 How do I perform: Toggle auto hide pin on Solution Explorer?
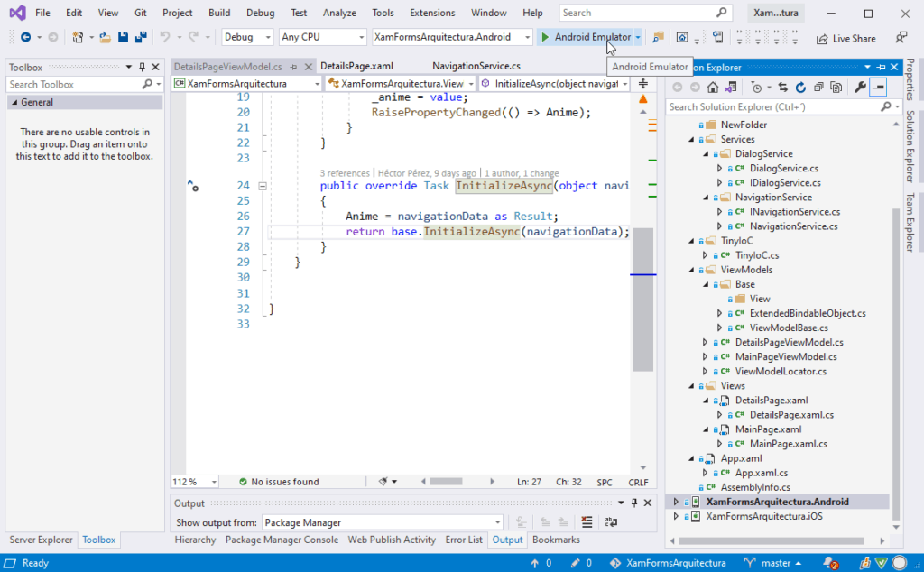tap(881, 67)
